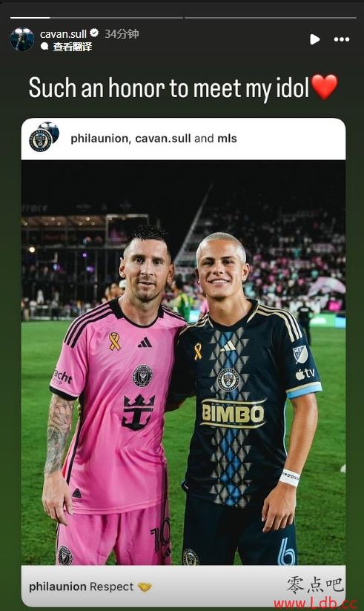Click the 34分钟 timestamp

point(122,34)
